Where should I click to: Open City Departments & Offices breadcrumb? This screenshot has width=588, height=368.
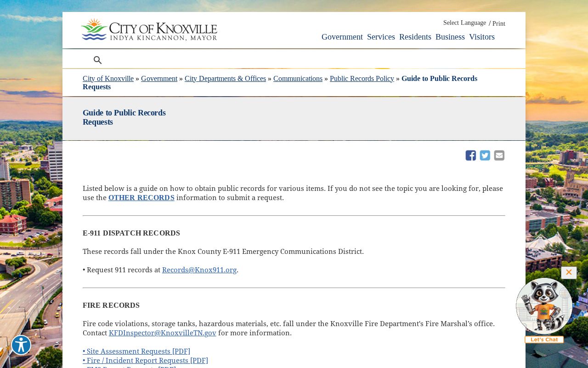tap(225, 79)
